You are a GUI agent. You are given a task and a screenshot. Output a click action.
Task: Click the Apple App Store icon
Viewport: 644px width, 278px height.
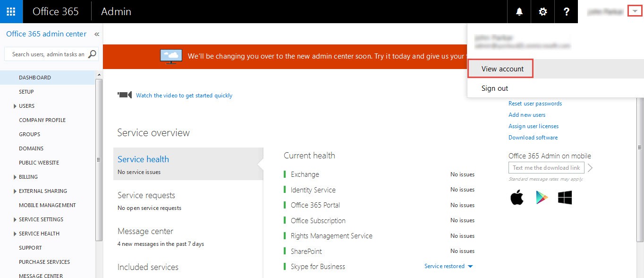pyautogui.click(x=517, y=197)
